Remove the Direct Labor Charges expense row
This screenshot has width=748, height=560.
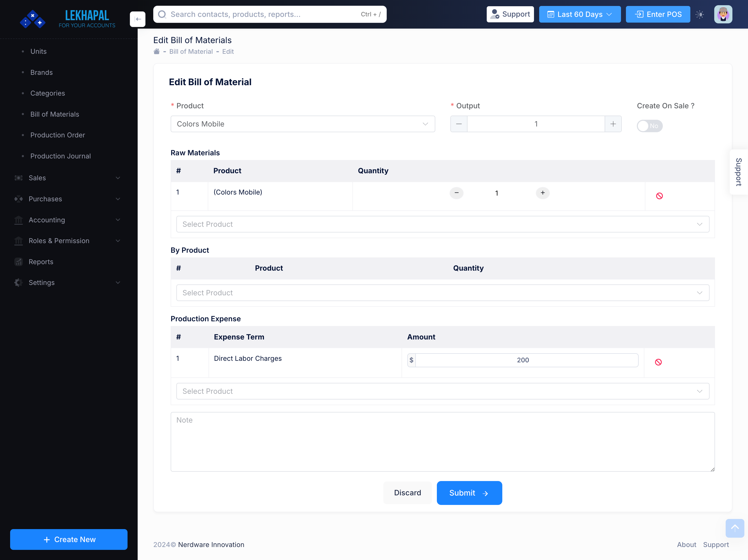point(658,362)
